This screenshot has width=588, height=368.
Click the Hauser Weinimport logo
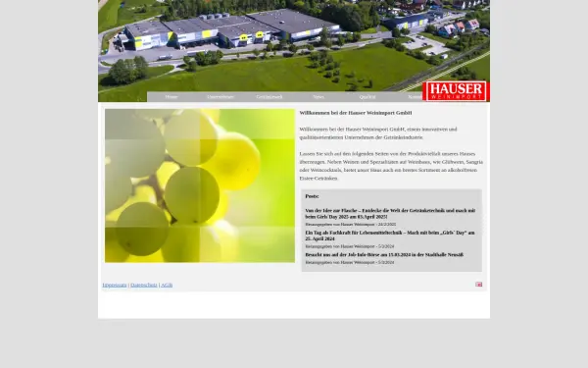456,91
